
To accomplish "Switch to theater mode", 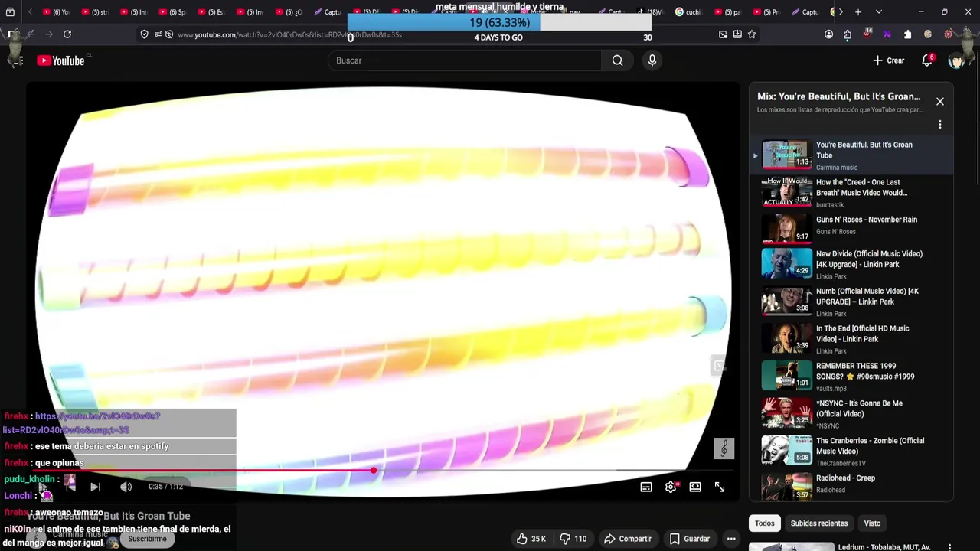I will coord(695,487).
